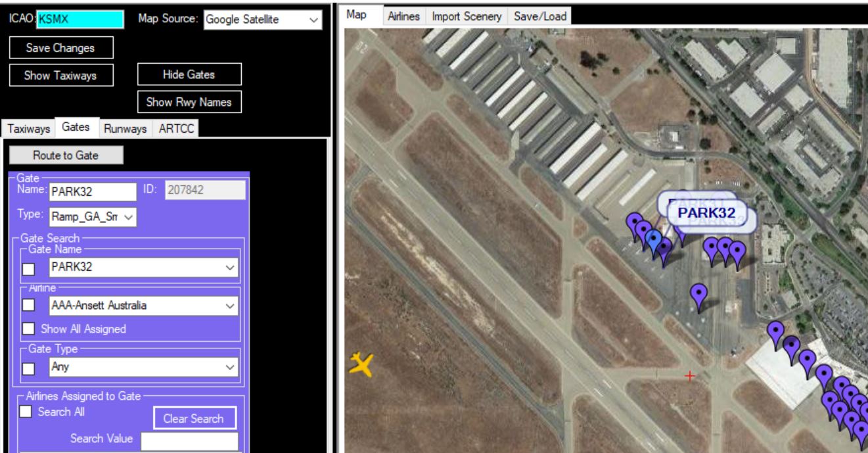Go to the Airlines tab

(x=404, y=16)
